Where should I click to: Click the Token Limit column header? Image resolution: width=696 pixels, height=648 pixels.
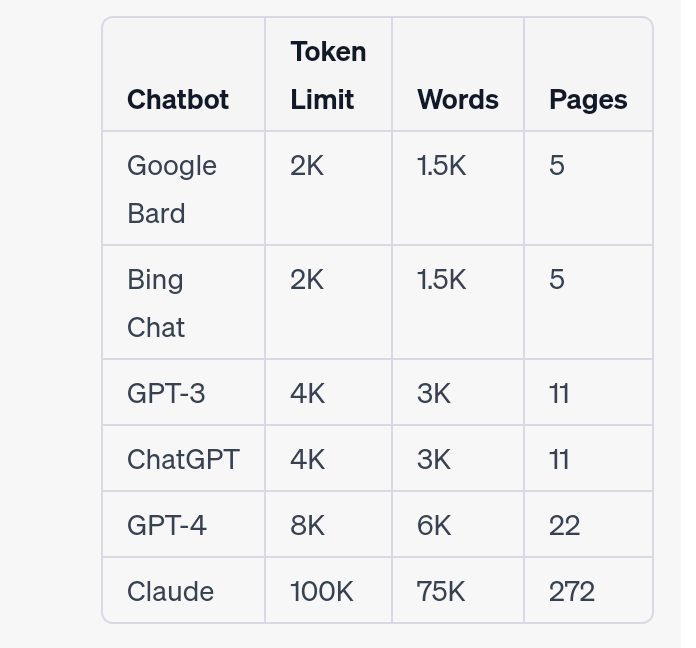pyautogui.click(x=328, y=75)
